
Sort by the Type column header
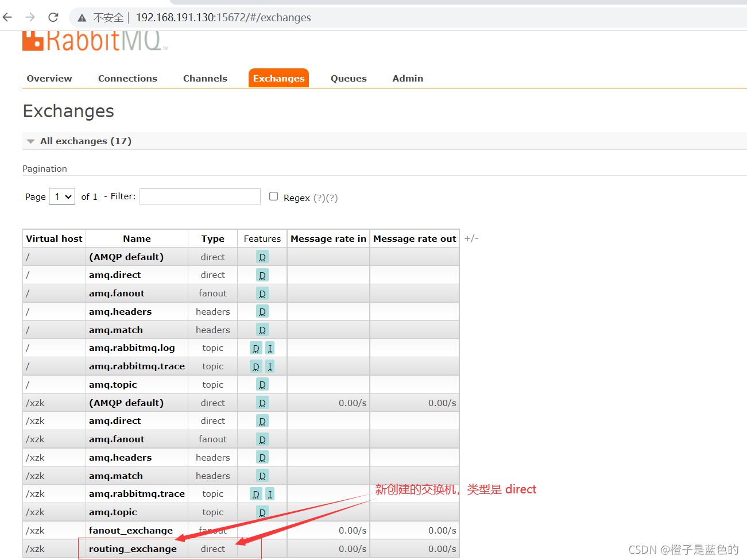coord(213,239)
